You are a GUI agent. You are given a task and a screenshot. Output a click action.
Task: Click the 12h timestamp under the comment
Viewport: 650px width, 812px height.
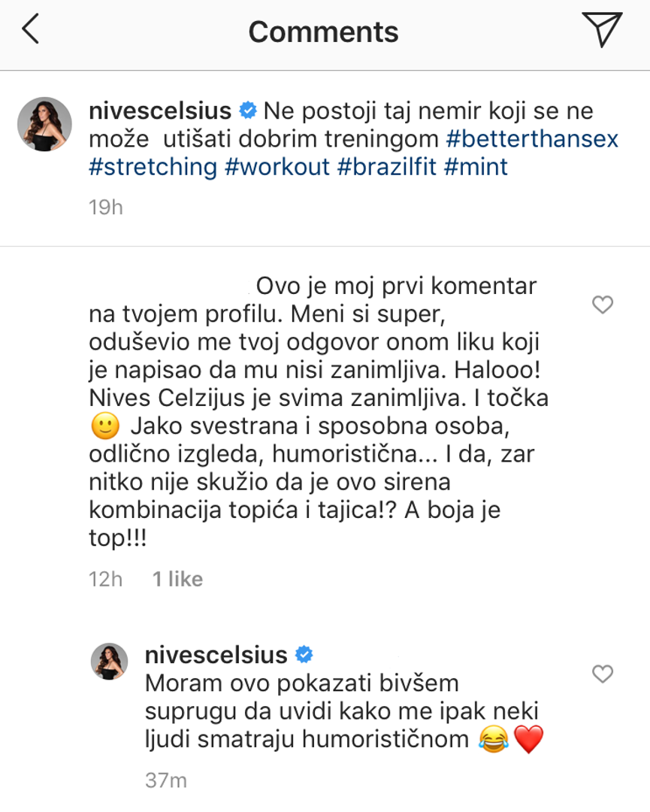[x=105, y=578]
